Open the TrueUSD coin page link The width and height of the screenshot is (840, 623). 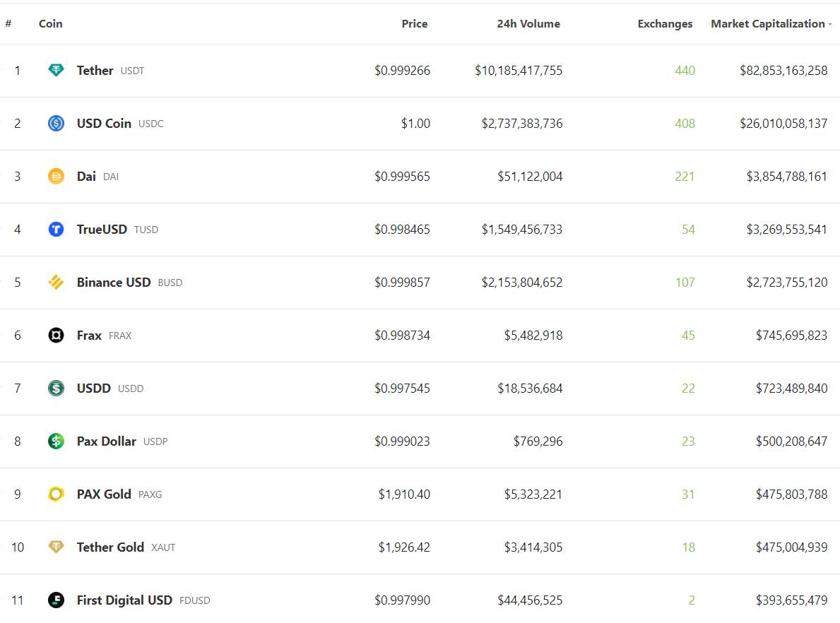tap(102, 230)
